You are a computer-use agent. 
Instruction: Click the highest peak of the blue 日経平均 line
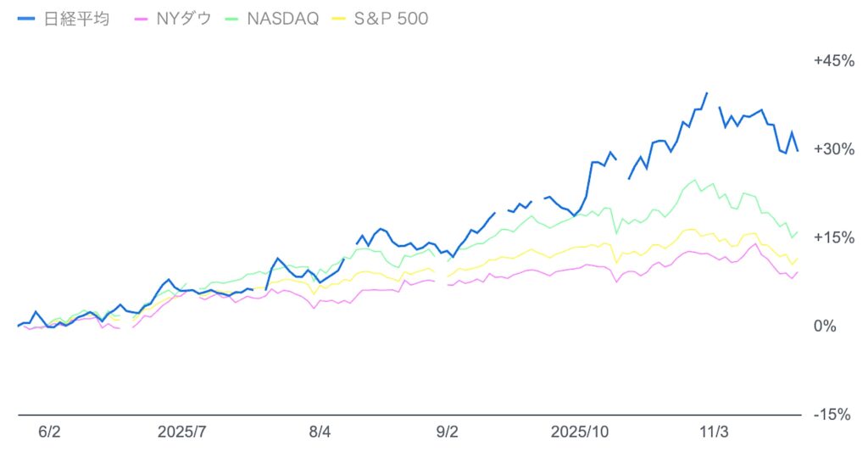click(707, 93)
